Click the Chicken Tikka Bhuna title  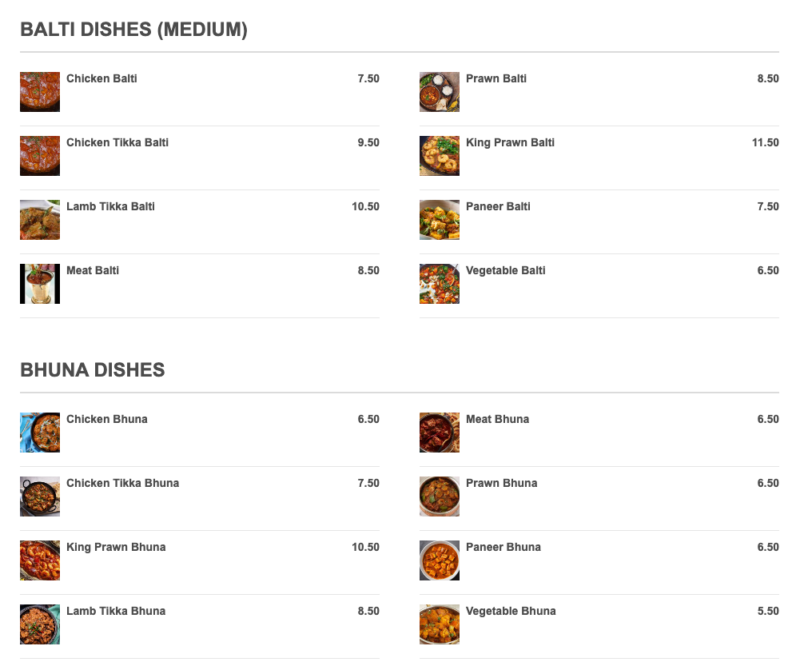[x=122, y=484]
